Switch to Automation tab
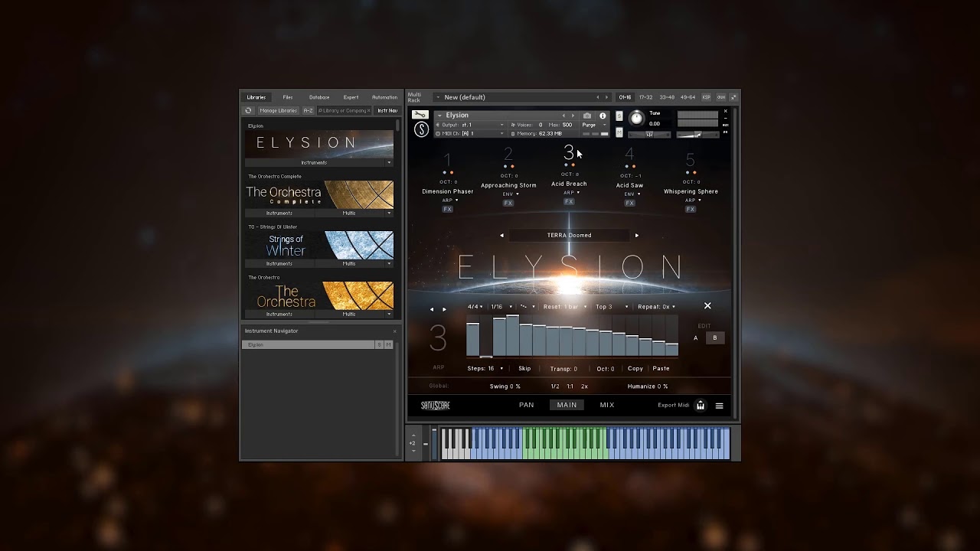This screenshot has height=551, width=980. (x=384, y=97)
